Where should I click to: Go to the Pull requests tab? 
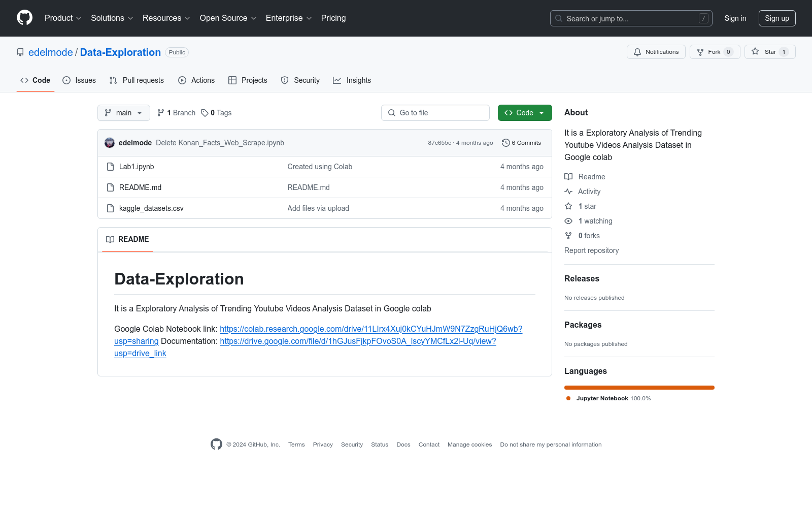pyautogui.click(x=137, y=80)
